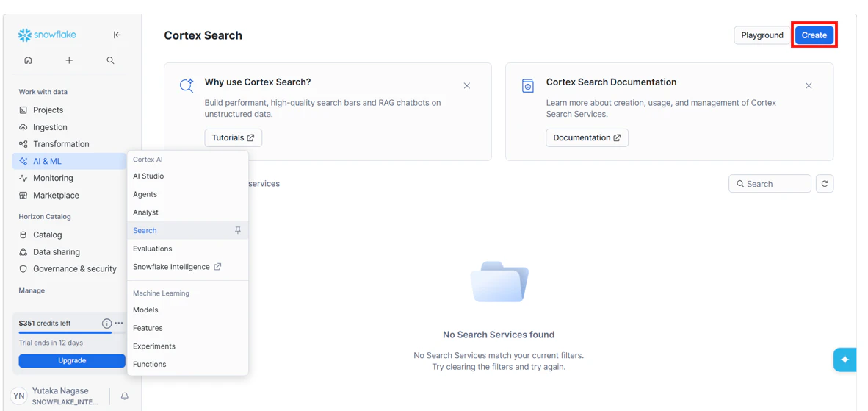Go to Home via the house icon

[x=28, y=60]
